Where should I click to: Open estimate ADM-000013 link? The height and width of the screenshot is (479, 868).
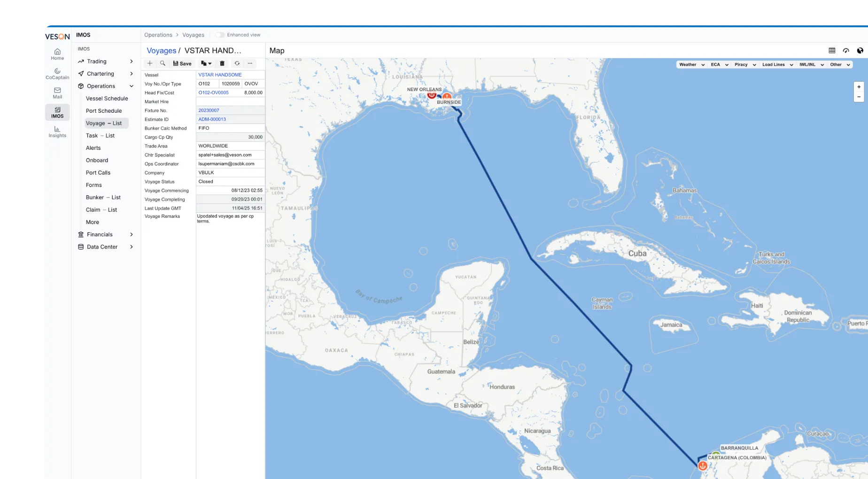click(x=212, y=119)
